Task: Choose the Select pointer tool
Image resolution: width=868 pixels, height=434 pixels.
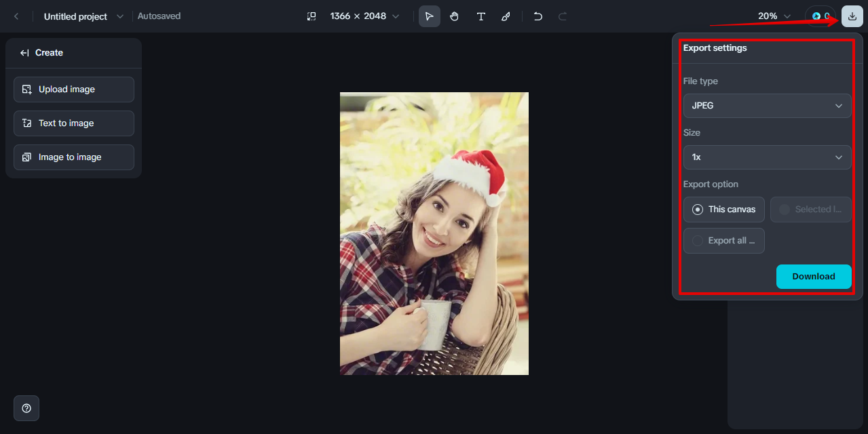Action: coord(429,16)
